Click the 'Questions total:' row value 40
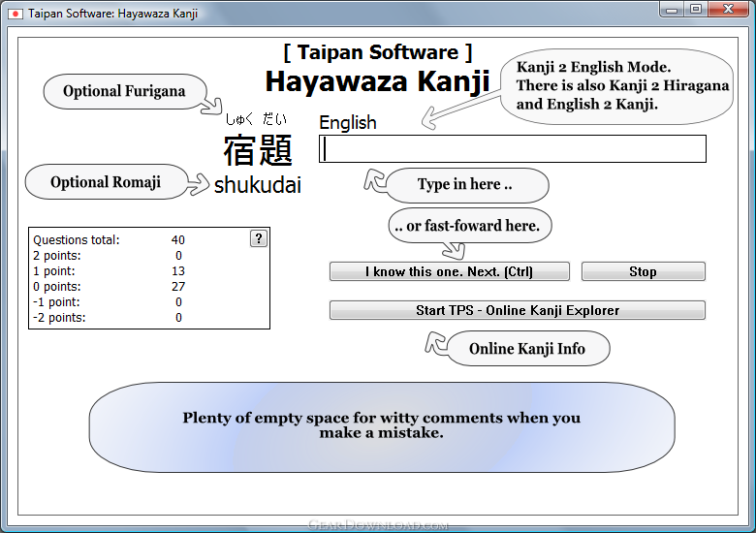The width and height of the screenshot is (756, 533). click(178, 240)
